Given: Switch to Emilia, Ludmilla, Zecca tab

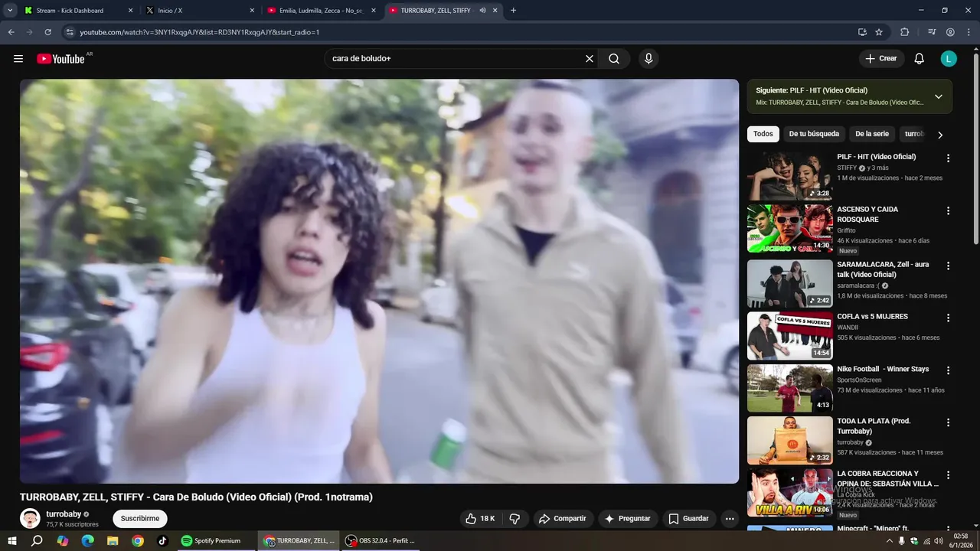Looking at the screenshot, I should [322, 11].
